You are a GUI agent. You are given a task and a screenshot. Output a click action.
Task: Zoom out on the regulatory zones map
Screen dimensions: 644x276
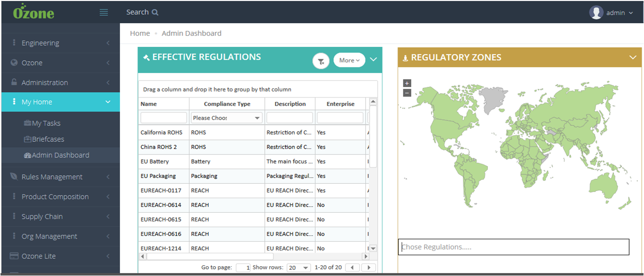tap(407, 93)
